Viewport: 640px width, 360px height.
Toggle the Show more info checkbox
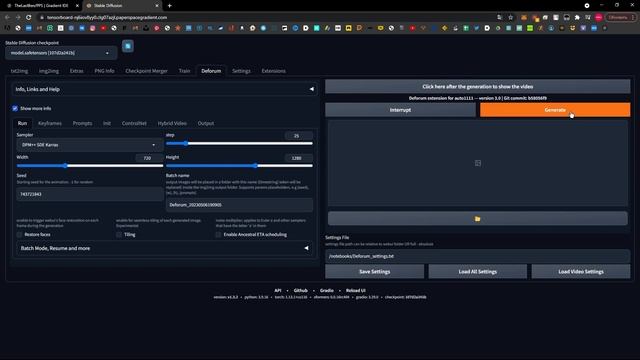coord(15,109)
